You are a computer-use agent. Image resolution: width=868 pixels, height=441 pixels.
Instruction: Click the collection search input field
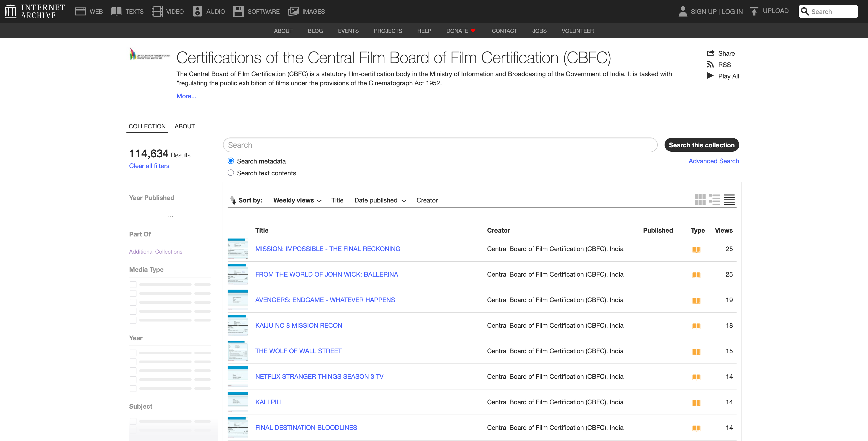click(440, 145)
